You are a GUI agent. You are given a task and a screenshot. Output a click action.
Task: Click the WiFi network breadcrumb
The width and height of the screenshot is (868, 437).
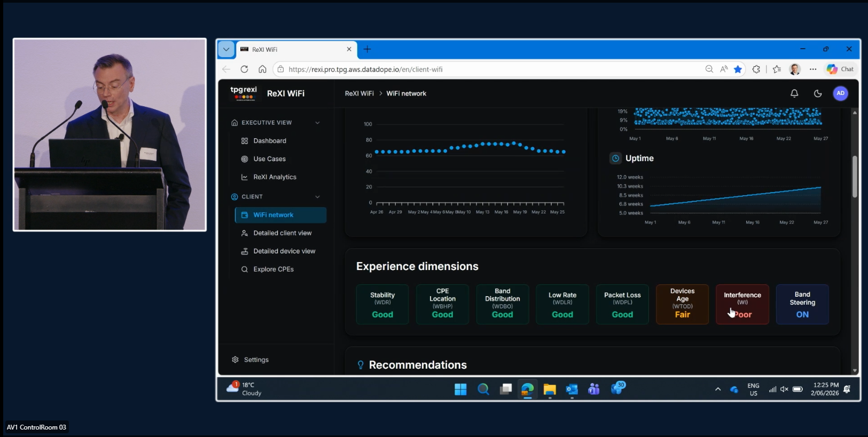(406, 93)
